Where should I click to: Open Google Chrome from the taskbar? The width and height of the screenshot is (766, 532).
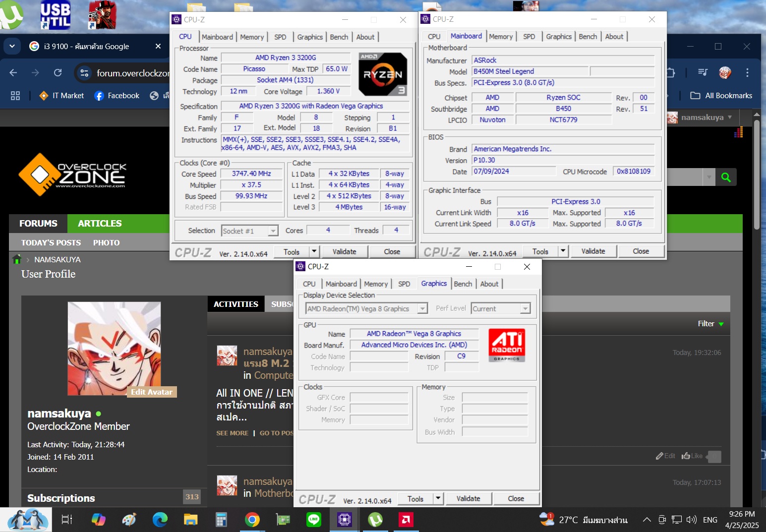[x=252, y=520]
